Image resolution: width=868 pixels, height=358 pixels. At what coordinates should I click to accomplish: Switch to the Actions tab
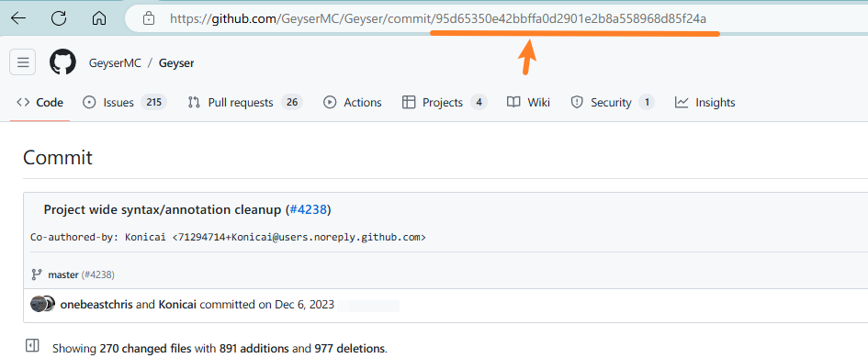[x=353, y=103]
